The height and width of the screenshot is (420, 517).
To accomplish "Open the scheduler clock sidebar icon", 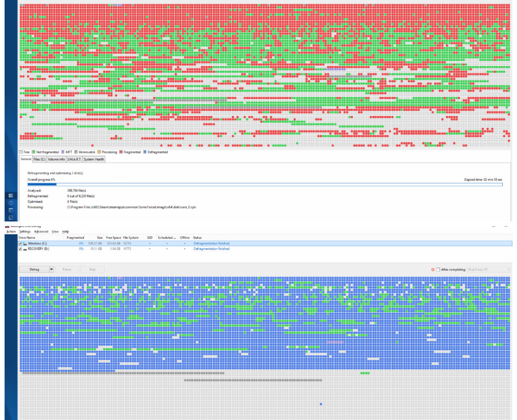I will [x=11, y=203].
